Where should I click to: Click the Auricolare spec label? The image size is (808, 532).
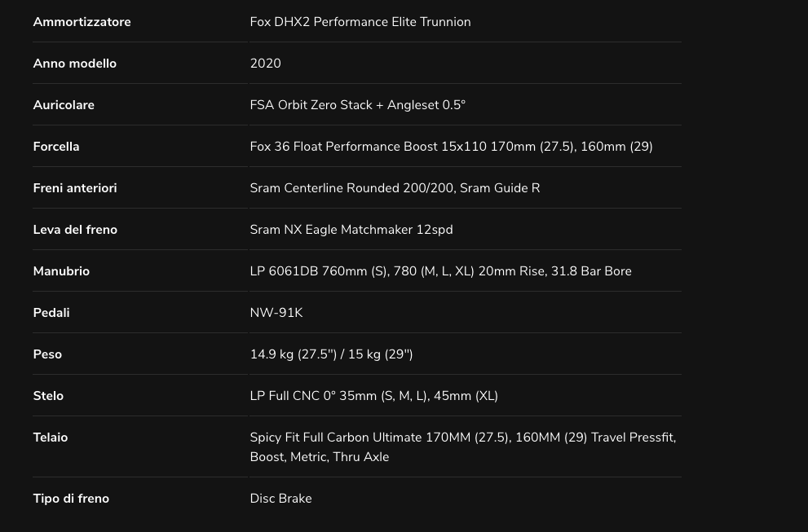[x=64, y=105]
